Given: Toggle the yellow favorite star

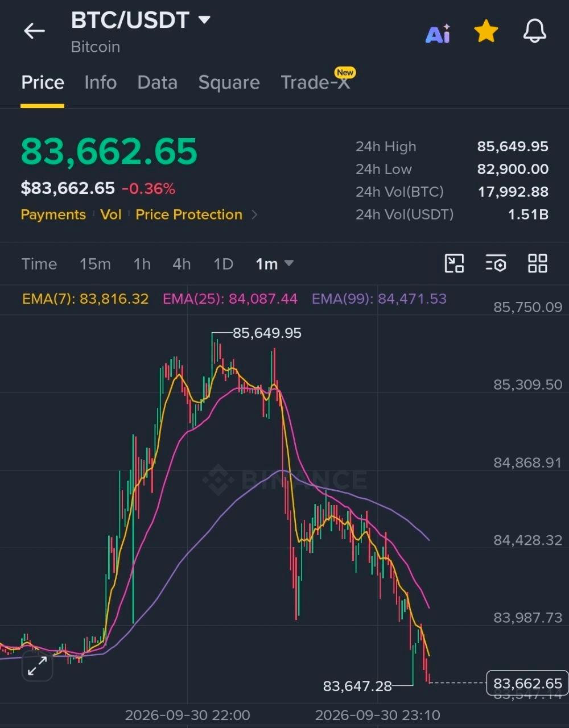Looking at the screenshot, I should coord(486,31).
